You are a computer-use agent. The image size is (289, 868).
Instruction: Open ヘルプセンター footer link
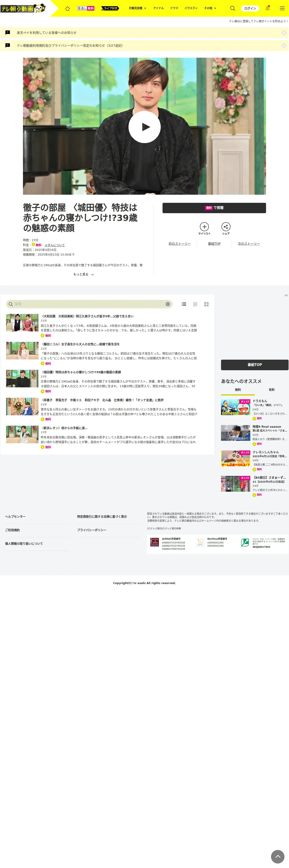(16, 516)
